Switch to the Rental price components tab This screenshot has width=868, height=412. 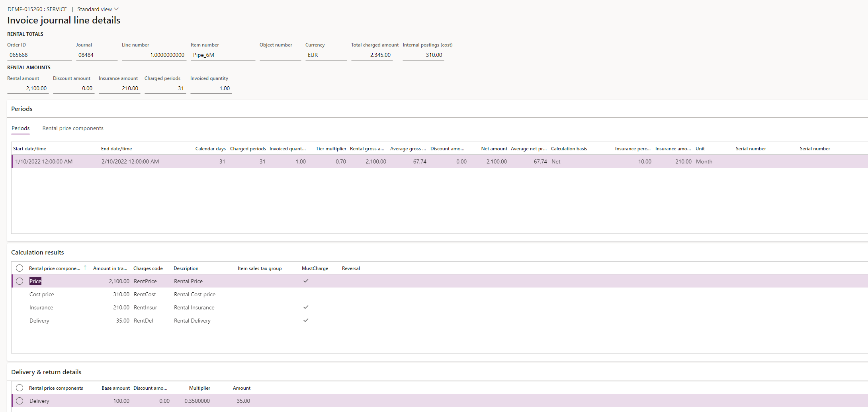73,128
